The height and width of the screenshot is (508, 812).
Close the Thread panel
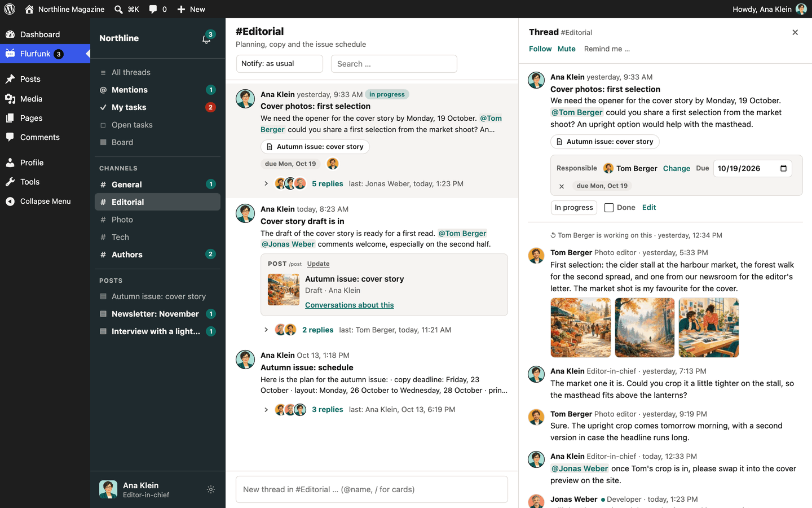pos(795,32)
